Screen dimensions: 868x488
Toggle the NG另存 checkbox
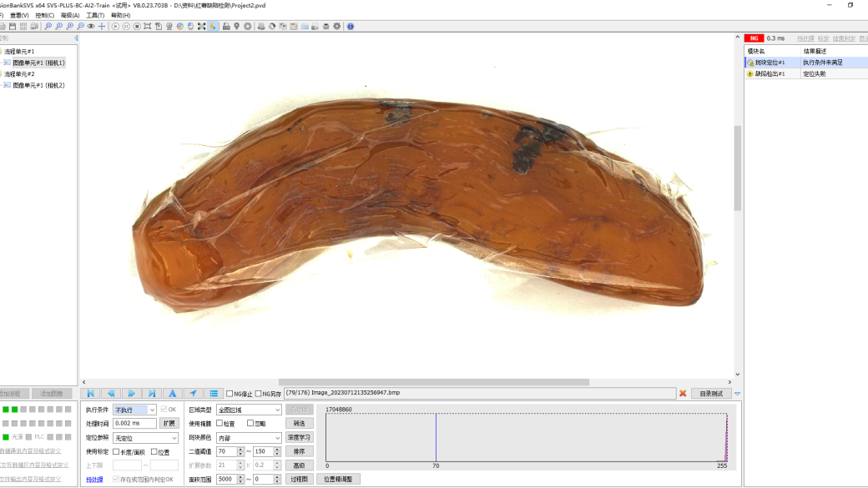[x=258, y=394]
